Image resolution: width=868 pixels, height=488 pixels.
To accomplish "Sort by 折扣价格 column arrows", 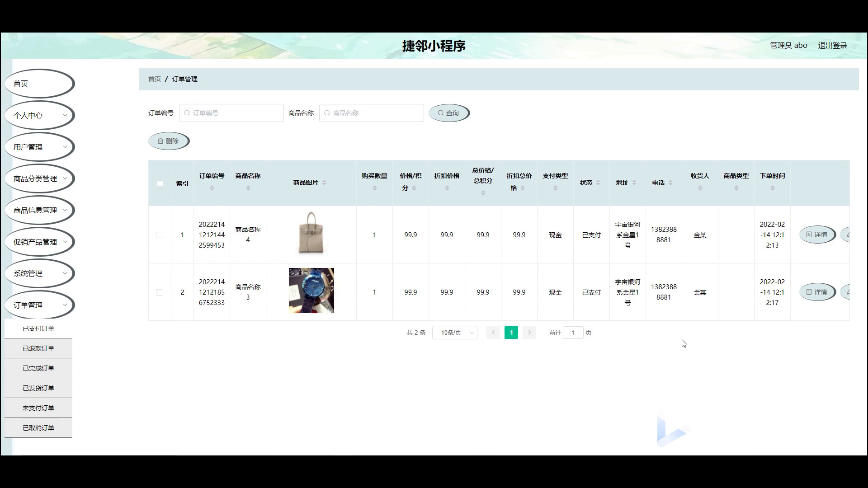I will pos(447,188).
